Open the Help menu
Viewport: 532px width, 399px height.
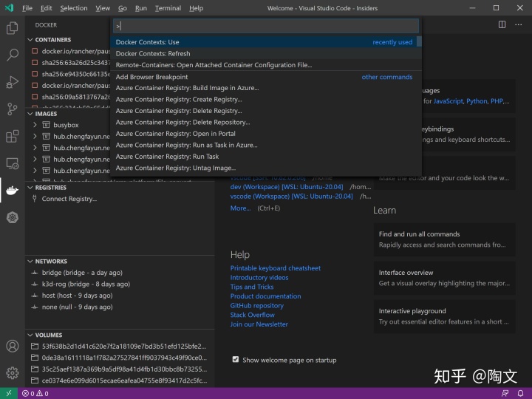coord(196,8)
